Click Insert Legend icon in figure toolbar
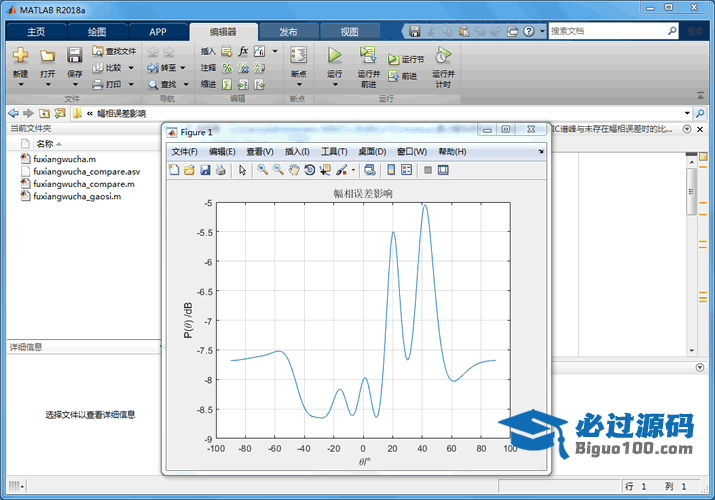Viewport: 715px width, 500px height. pyautogui.click(x=406, y=170)
